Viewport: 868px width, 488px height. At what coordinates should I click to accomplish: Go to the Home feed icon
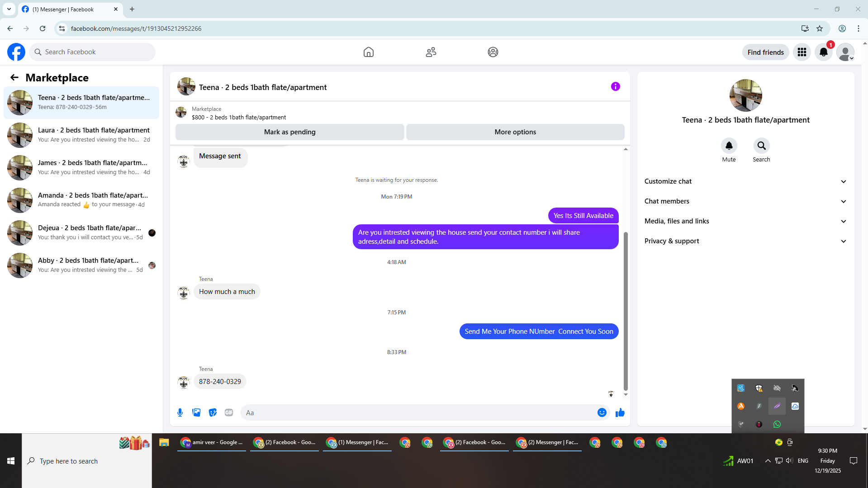(x=369, y=52)
